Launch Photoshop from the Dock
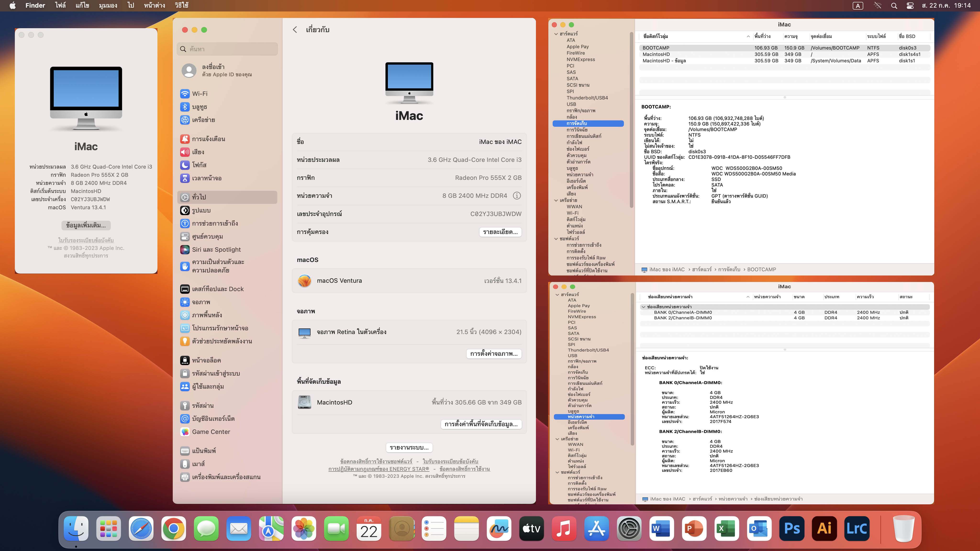Screen dimensions: 980x551 (x=792, y=528)
